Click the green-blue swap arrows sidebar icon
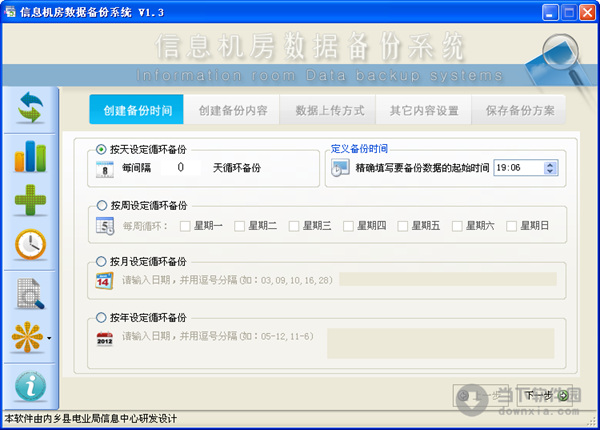600x430 pixels. (30, 110)
